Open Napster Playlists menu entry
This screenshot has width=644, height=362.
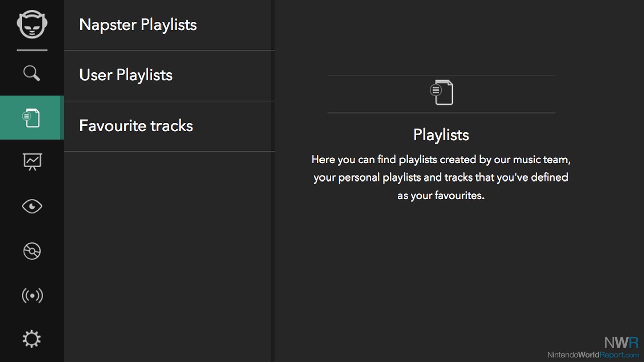tap(170, 25)
